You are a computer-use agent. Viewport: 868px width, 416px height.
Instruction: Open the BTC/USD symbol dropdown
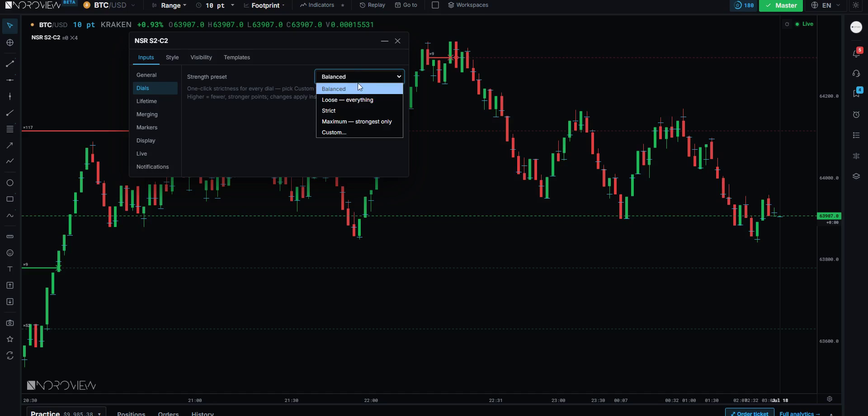[109, 5]
